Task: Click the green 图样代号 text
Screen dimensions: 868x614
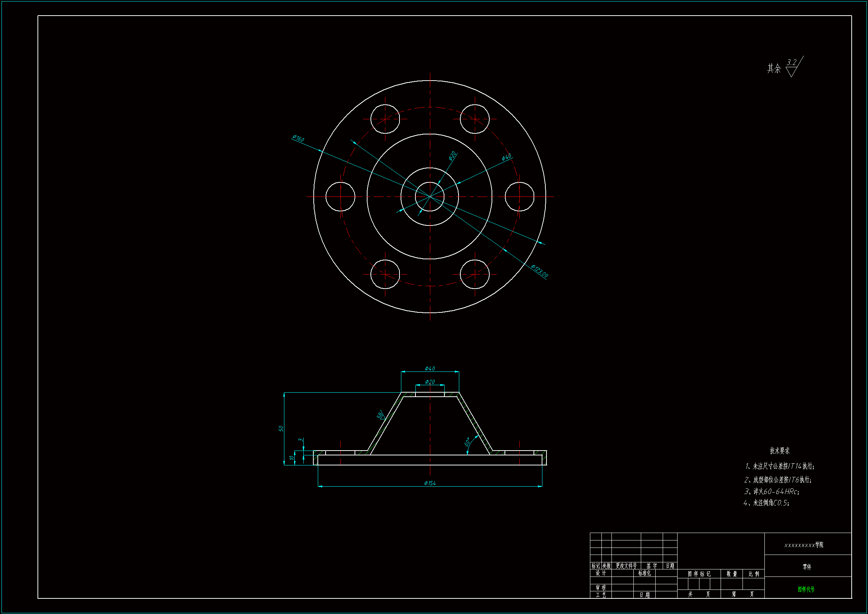Action: pos(806,589)
